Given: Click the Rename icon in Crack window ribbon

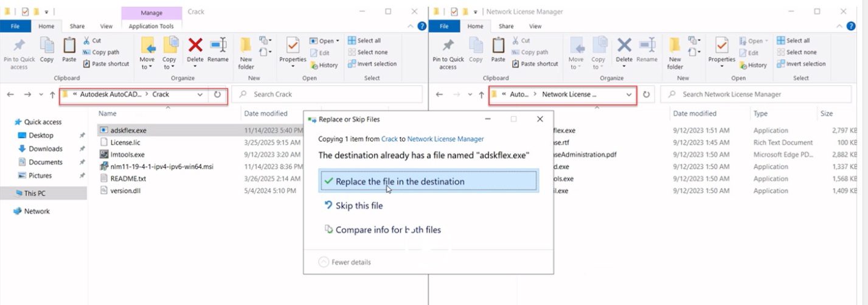Looking at the screenshot, I should click(x=218, y=50).
